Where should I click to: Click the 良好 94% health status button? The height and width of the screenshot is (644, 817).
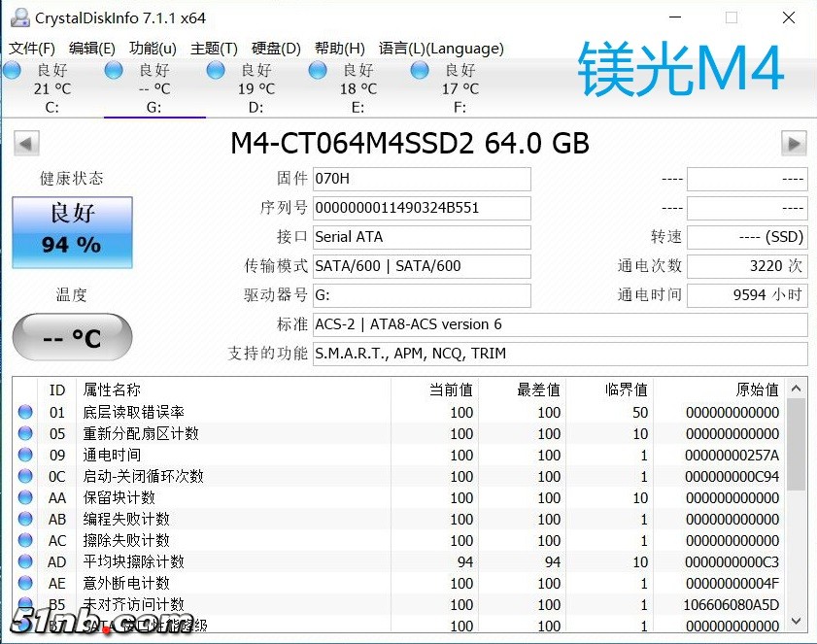(x=73, y=232)
